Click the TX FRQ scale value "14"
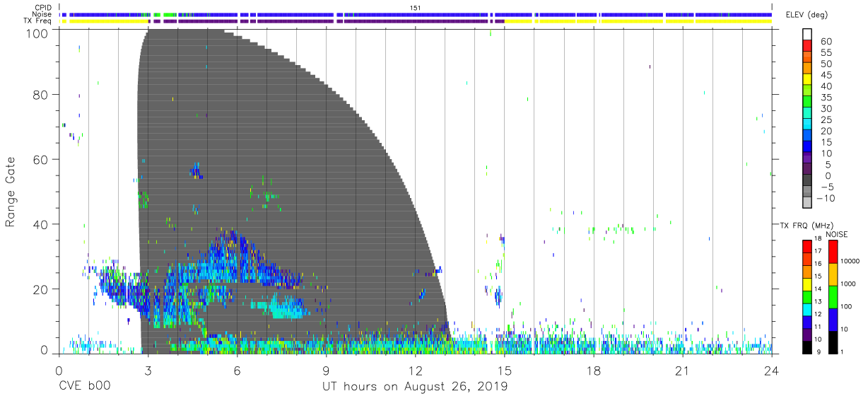This screenshot has height=401, width=868. pos(818,289)
